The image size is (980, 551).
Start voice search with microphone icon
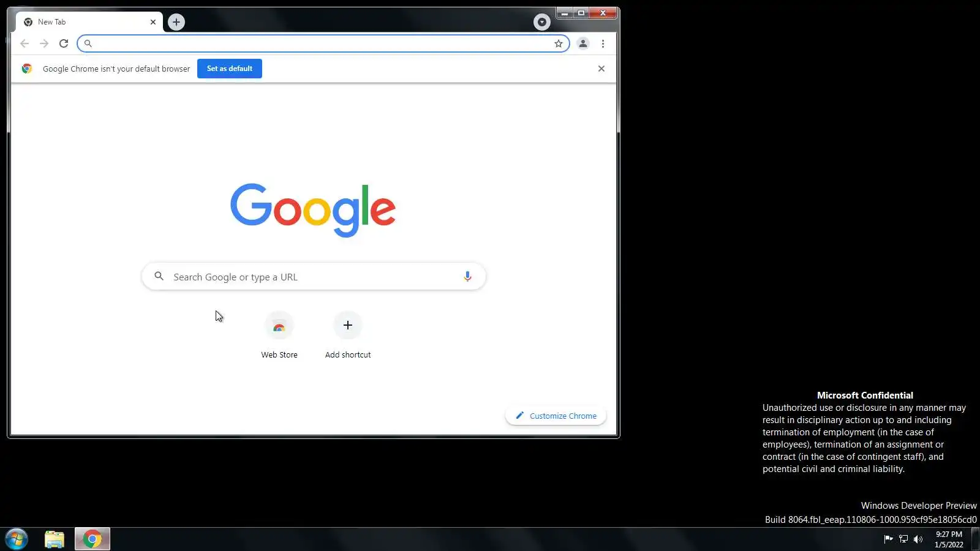[x=467, y=277]
